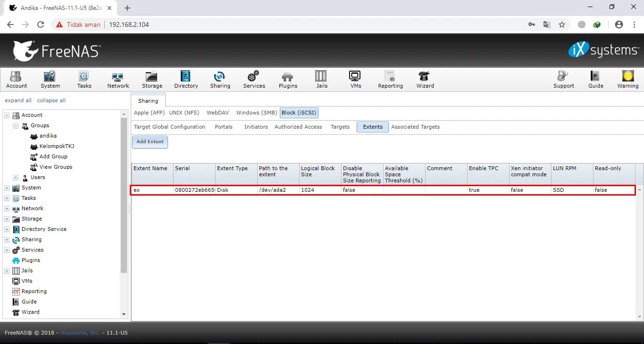Click the Add Extent button
This screenshot has width=644, height=344.
pos(150,142)
